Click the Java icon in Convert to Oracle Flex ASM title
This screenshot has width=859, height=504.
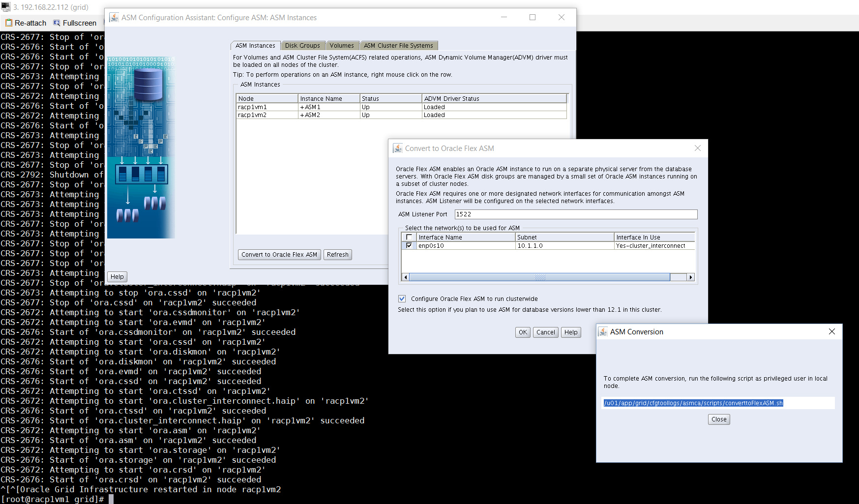398,148
